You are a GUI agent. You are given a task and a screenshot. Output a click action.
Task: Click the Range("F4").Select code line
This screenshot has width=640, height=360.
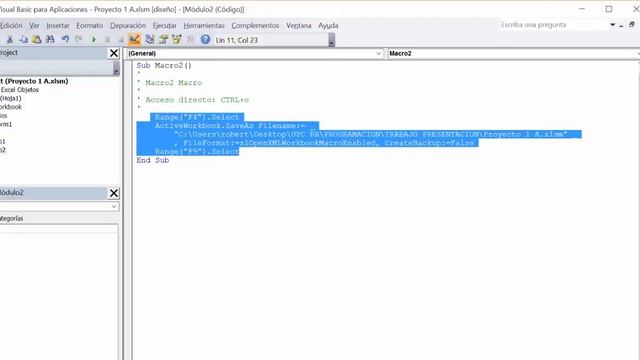197,117
